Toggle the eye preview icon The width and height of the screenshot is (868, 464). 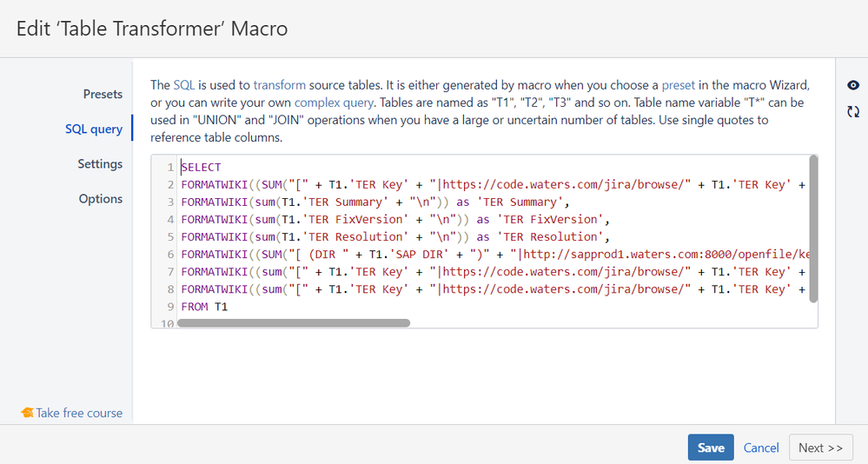[x=853, y=85]
